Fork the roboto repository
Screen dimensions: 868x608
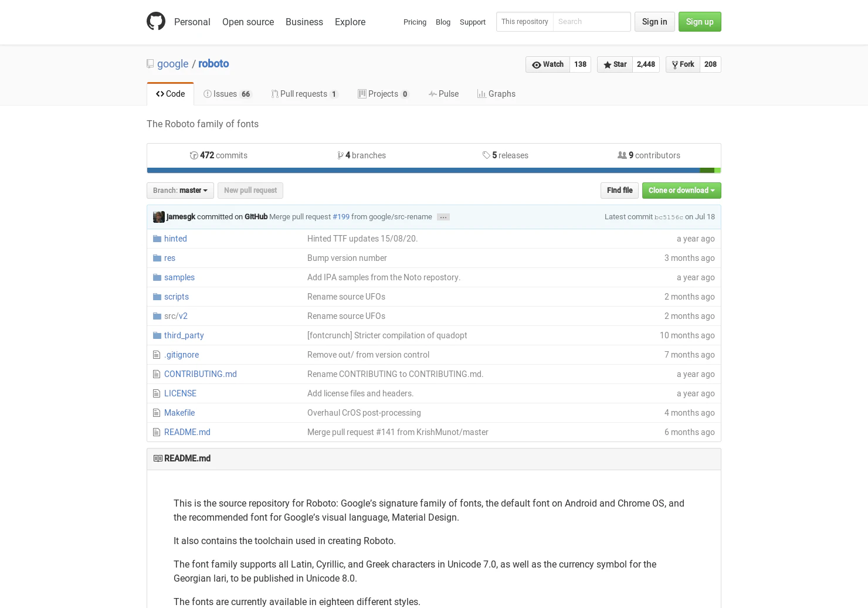click(683, 64)
